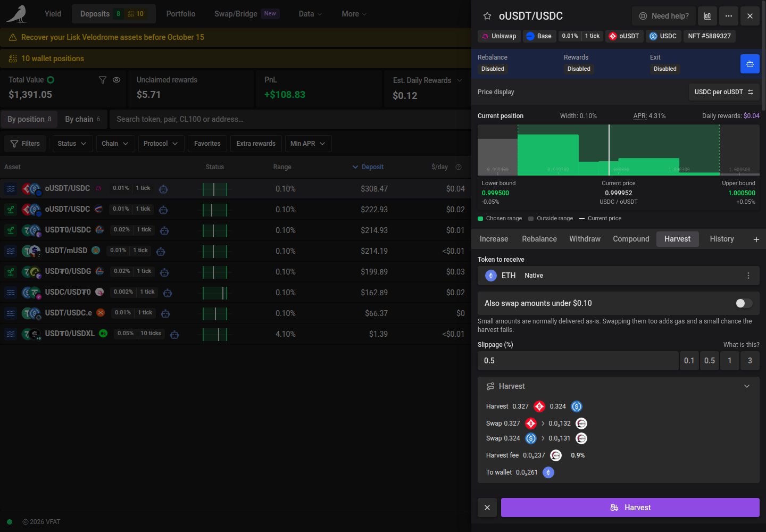The height and width of the screenshot is (532, 766).
Task: Click the raven logo icon at top left
Action: tap(17, 14)
